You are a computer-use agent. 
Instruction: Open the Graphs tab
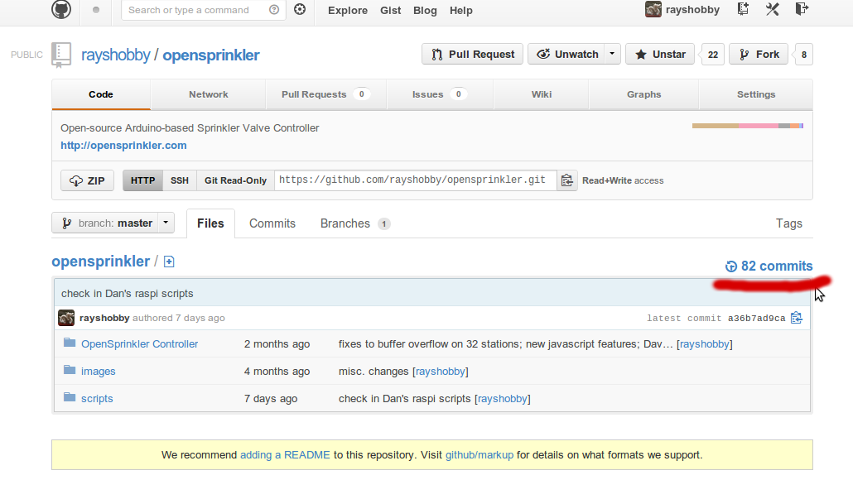[x=643, y=94]
